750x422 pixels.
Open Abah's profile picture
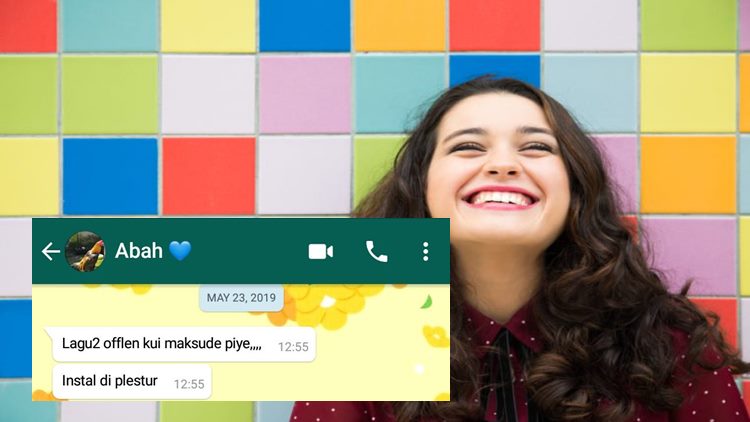[85, 252]
